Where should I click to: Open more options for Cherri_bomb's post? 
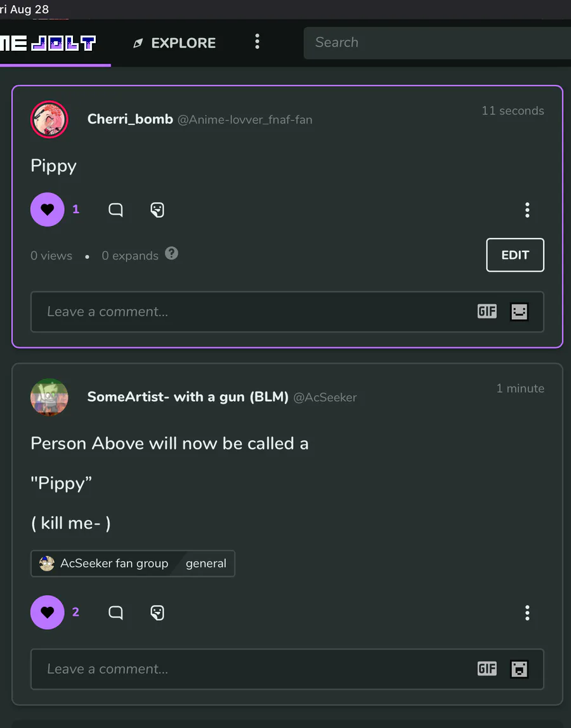(x=527, y=210)
